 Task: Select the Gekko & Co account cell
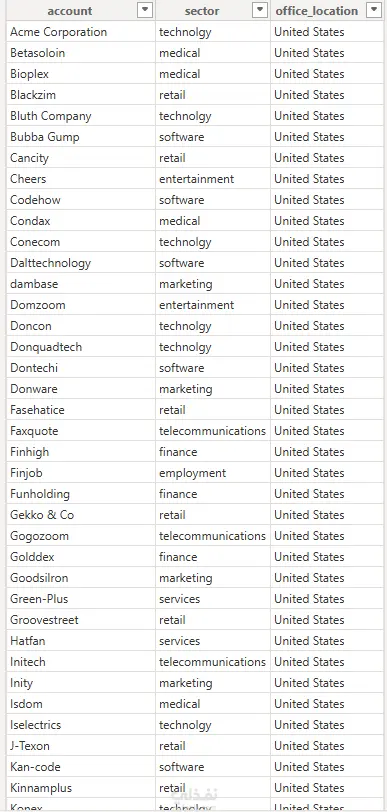[81, 515]
